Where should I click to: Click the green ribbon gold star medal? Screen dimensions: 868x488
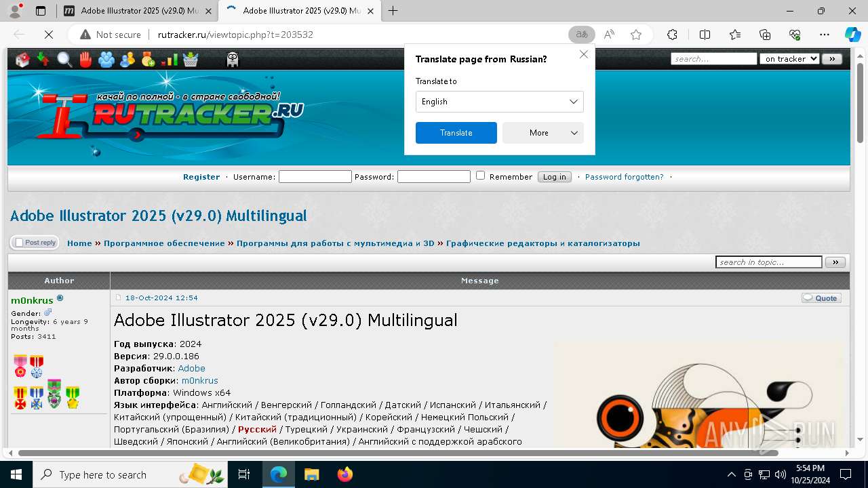72,397
